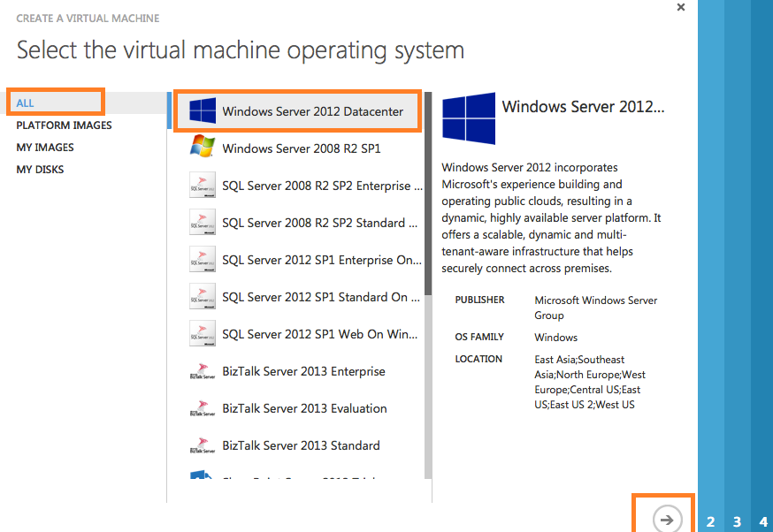This screenshot has width=773, height=532.
Task: Choose SQL Server 2012 SP1 Web image
Action: (x=297, y=333)
